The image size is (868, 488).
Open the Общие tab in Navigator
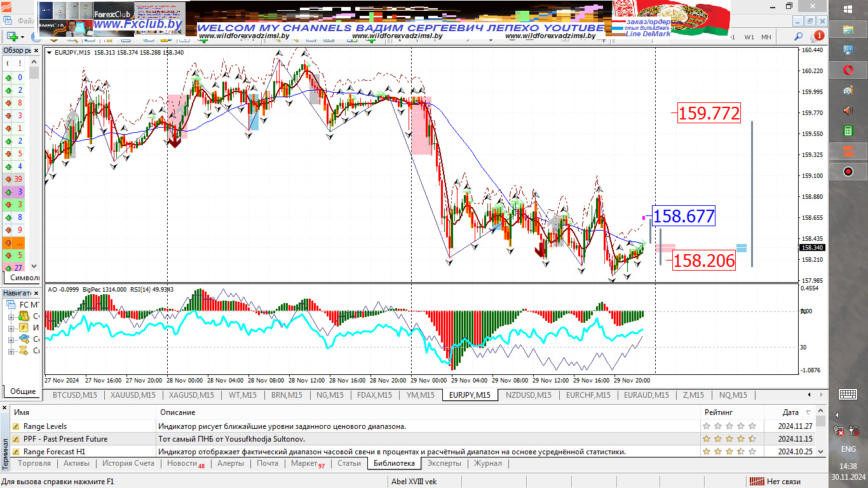23,391
